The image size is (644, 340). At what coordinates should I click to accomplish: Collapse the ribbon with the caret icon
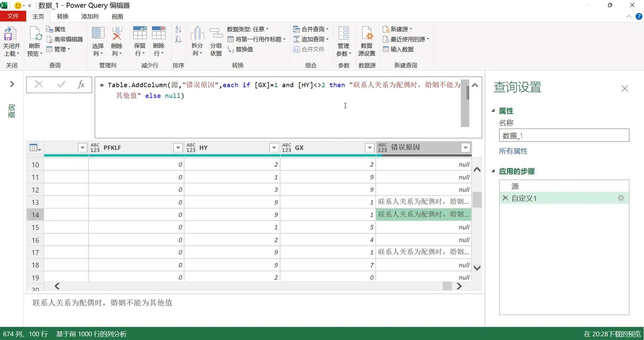629,16
